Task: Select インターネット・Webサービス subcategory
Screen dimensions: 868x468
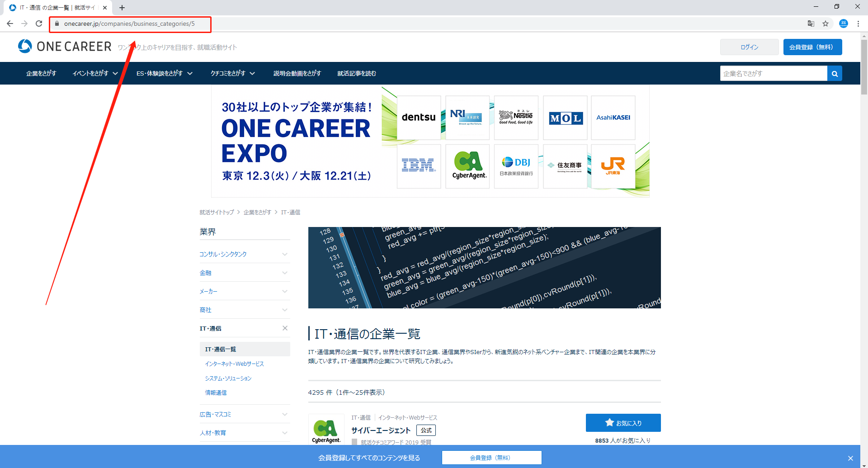Action: [234, 364]
